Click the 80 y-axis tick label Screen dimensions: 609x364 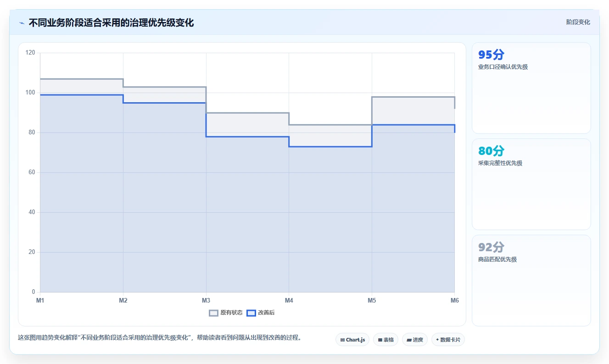[32, 132]
